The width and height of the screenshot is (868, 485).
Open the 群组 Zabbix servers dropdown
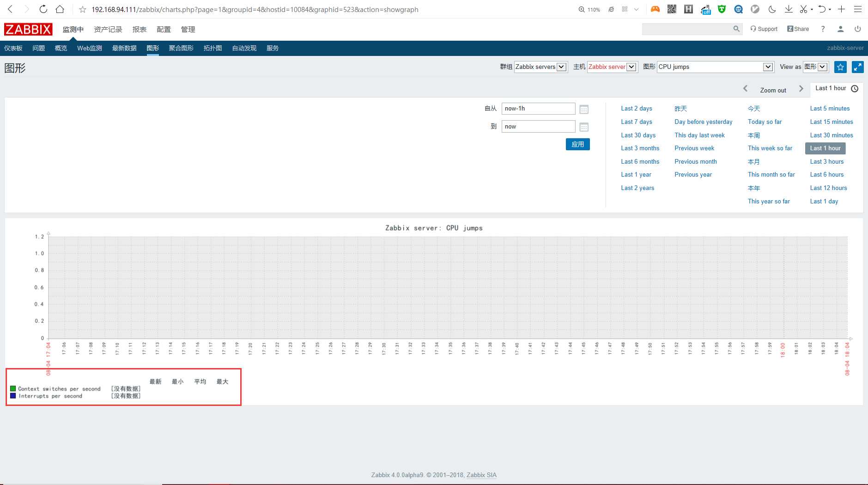pyautogui.click(x=541, y=67)
